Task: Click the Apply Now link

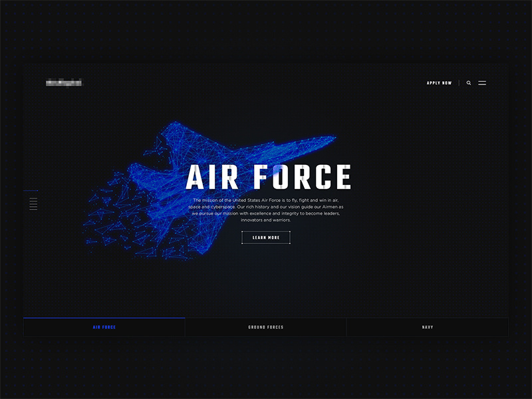Action: pos(439,82)
